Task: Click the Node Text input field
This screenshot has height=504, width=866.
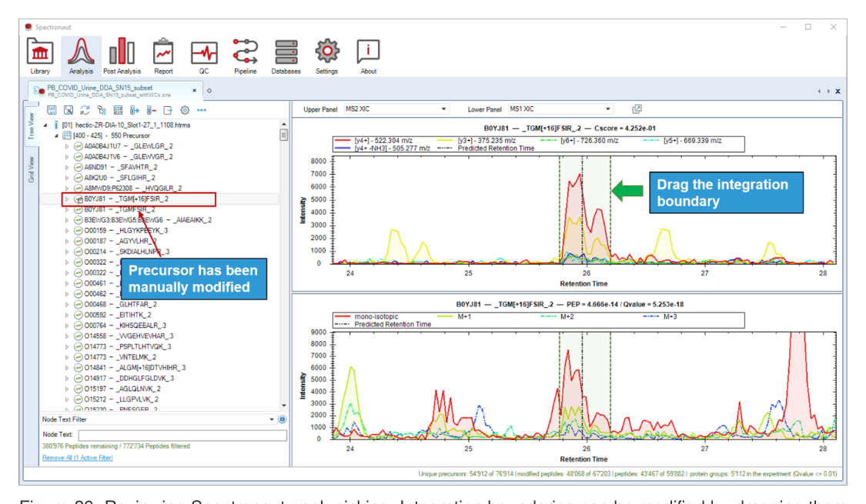Action: click(182, 435)
